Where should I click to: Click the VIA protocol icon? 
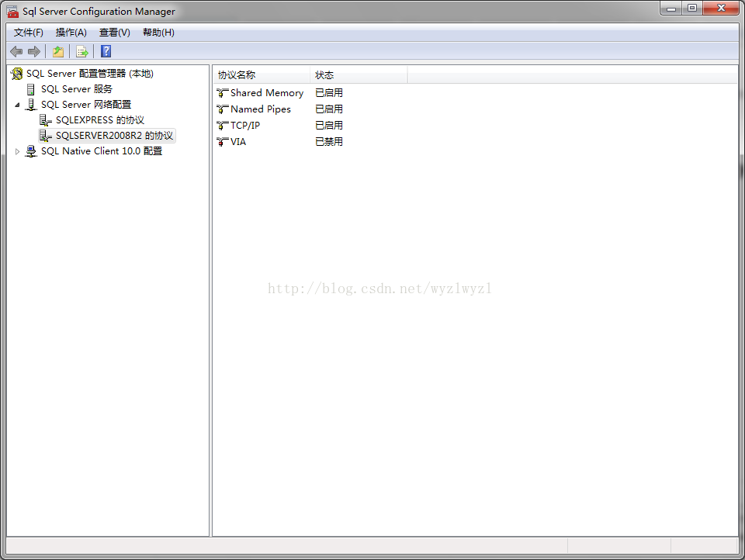coord(223,141)
